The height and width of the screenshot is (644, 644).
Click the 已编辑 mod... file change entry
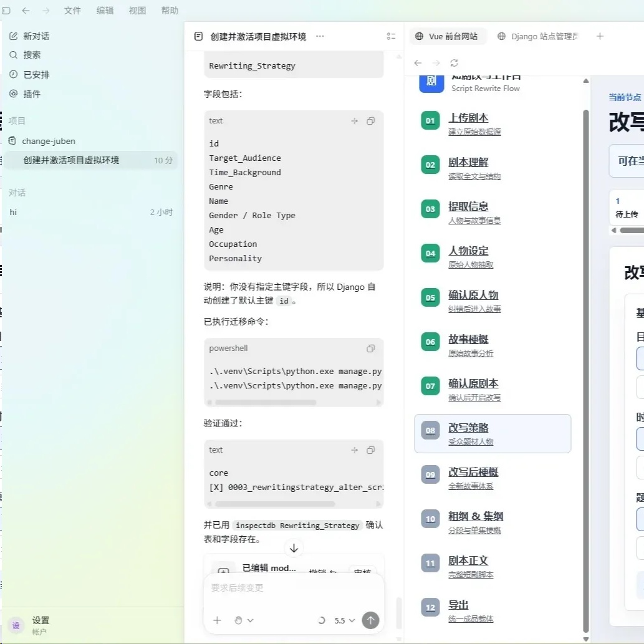(x=269, y=568)
